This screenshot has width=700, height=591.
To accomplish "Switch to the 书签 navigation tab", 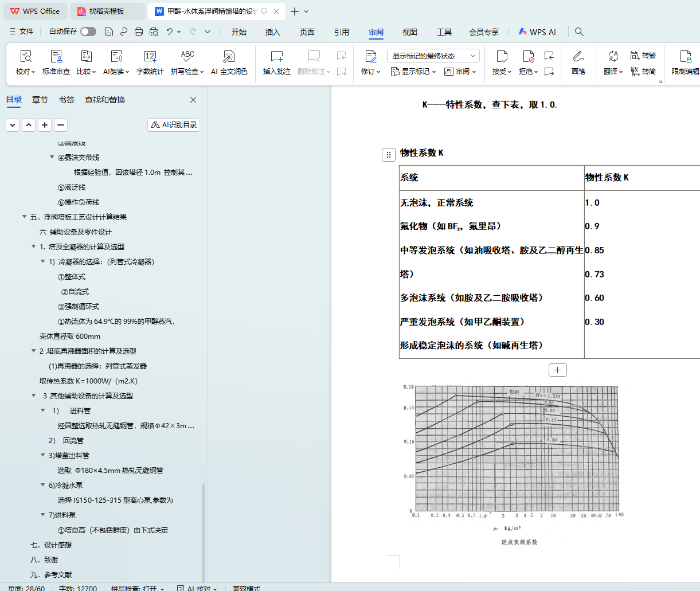I will (67, 100).
